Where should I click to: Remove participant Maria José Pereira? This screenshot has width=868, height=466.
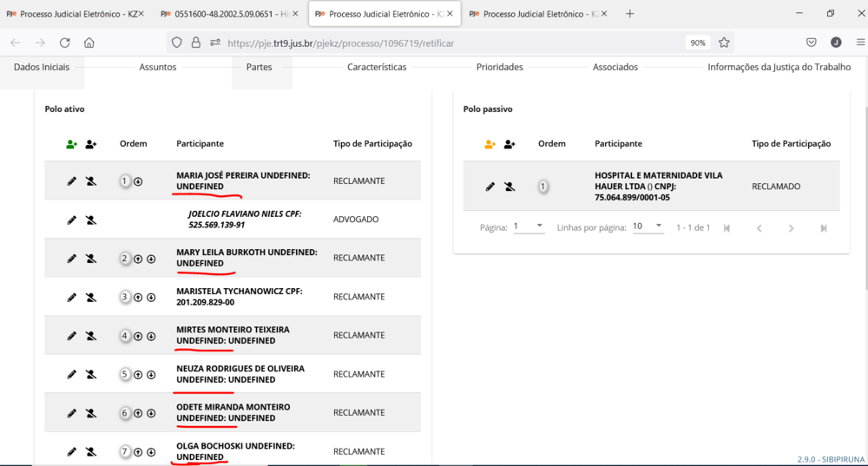tap(91, 181)
